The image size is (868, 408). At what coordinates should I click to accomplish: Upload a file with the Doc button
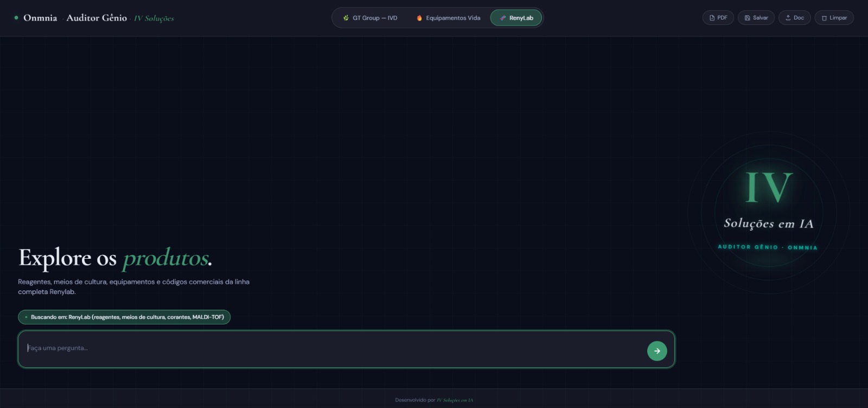point(795,18)
